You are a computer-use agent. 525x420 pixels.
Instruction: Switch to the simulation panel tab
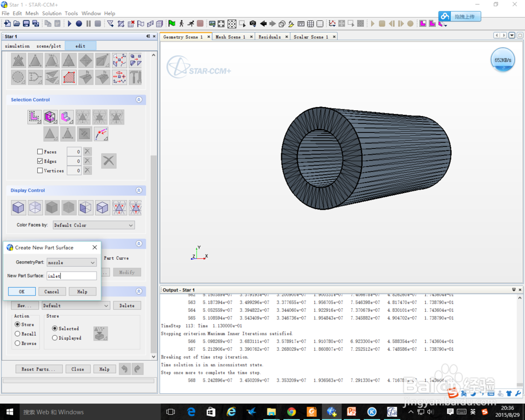pyautogui.click(x=17, y=46)
